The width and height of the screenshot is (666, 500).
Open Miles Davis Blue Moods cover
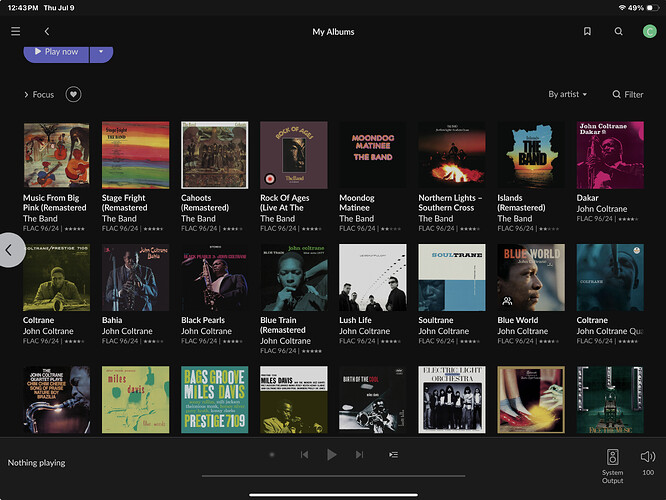pyautogui.click(x=135, y=400)
